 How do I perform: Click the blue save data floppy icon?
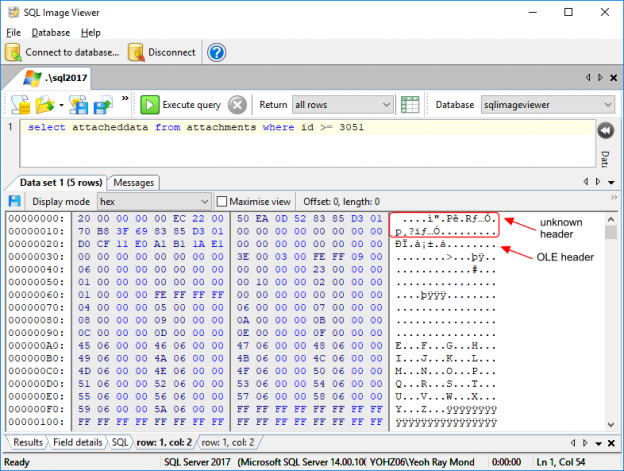[x=14, y=201]
